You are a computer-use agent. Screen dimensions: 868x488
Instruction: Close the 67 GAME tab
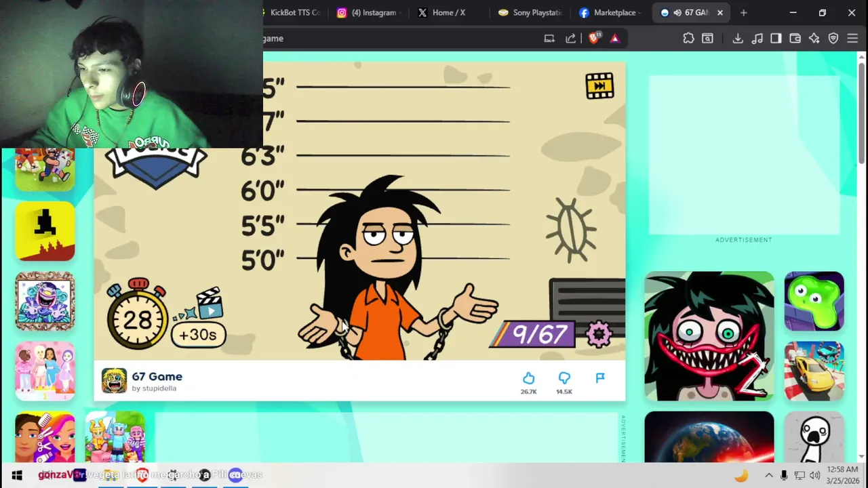[x=720, y=12]
